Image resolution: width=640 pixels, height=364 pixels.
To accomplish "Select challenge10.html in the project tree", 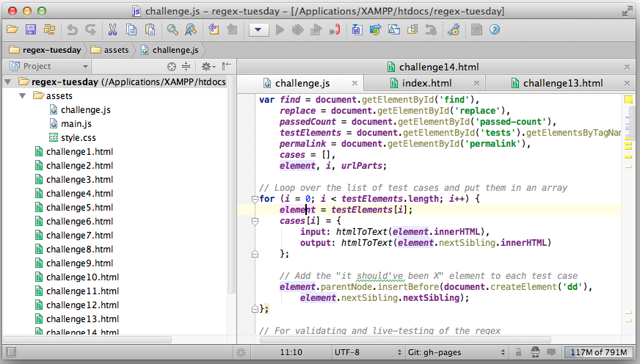I will click(77, 277).
